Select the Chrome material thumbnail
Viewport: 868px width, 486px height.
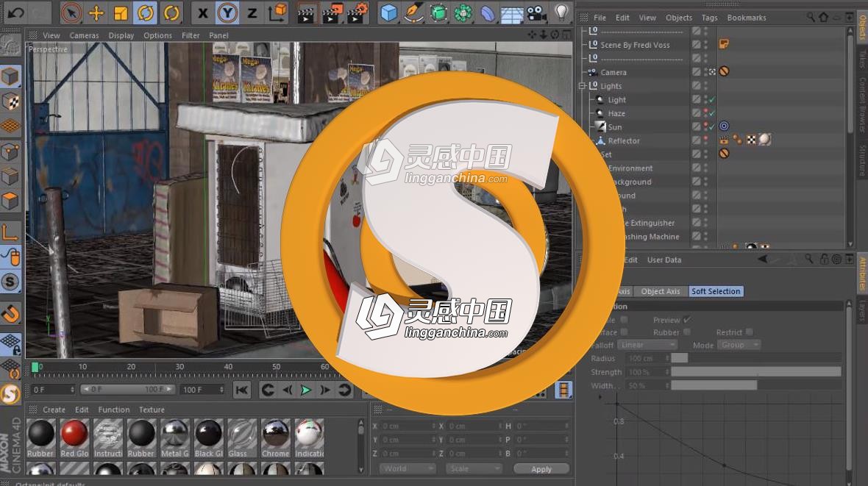pyautogui.click(x=276, y=437)
